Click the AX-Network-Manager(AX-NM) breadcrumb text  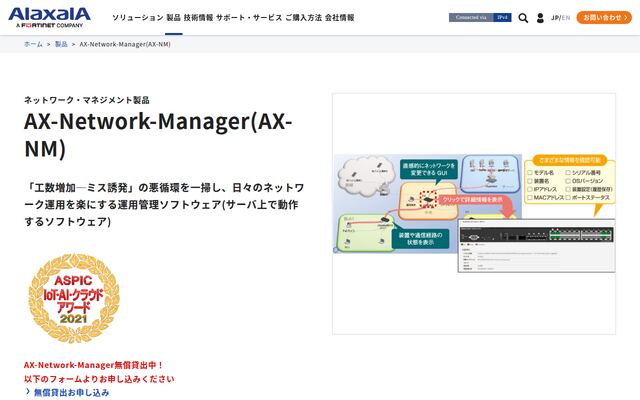(x=125, y=44)
